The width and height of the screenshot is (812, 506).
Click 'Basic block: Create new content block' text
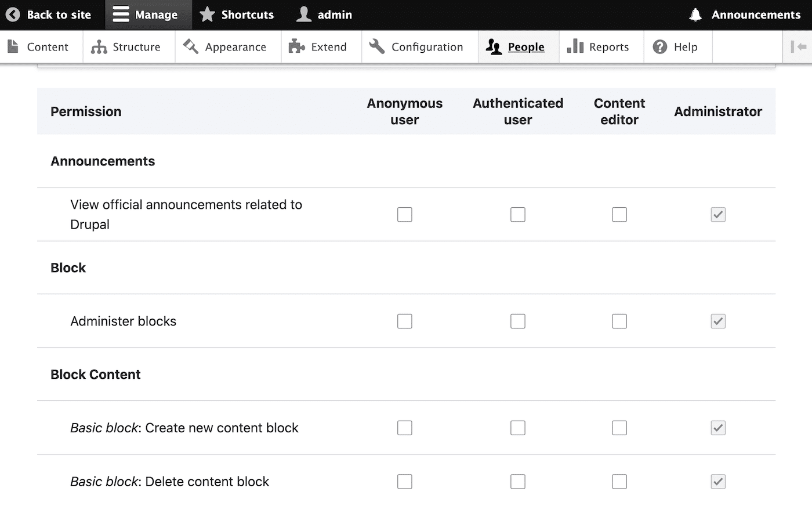184,428
